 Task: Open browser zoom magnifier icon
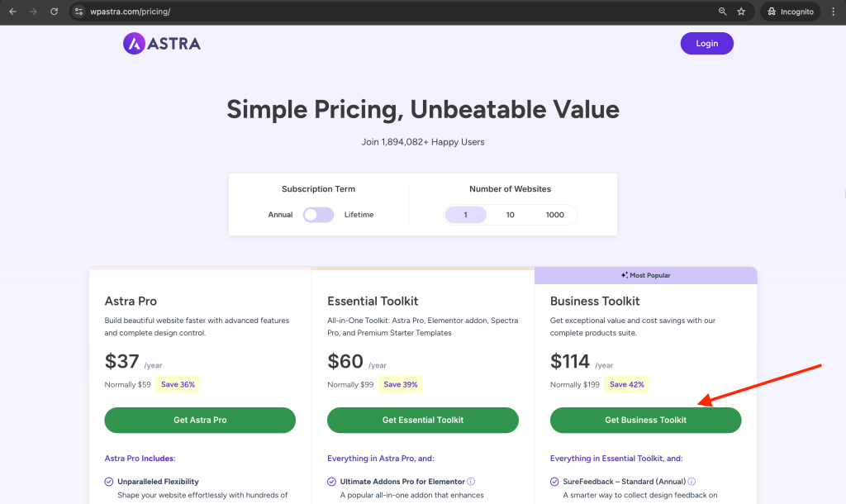(x=722, y=12)
